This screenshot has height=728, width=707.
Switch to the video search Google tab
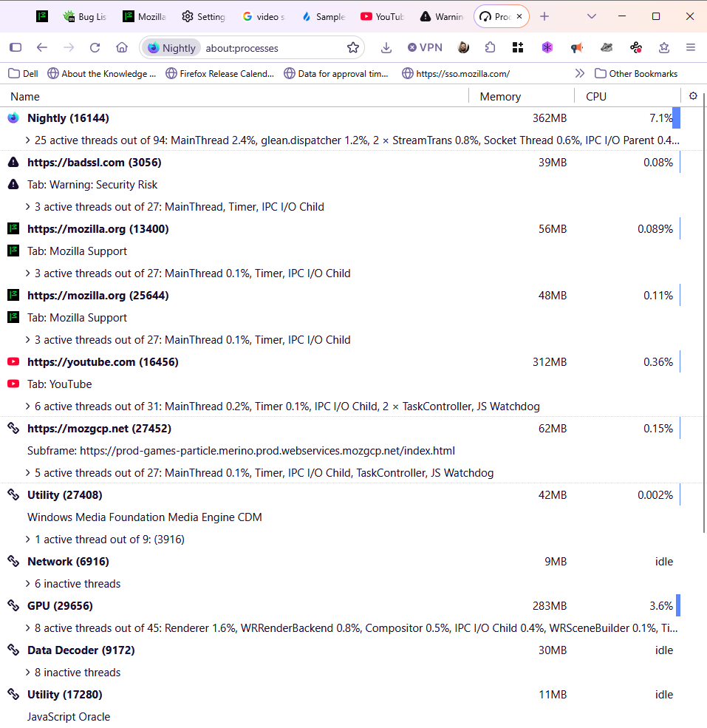tap(263, 17)
